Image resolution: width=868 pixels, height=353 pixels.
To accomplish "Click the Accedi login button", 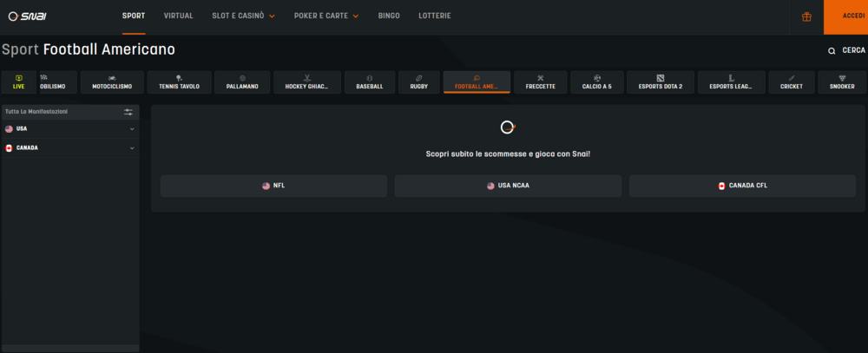I will pos(845,16).
